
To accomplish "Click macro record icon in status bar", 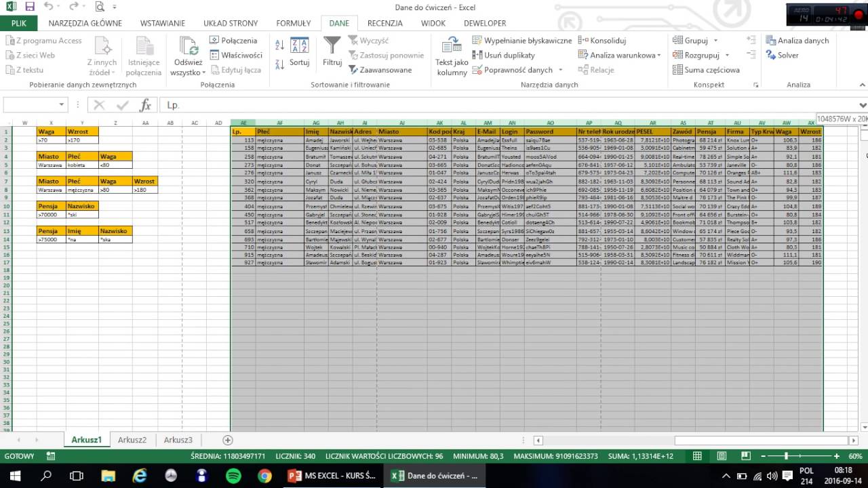I will [50, 456].
